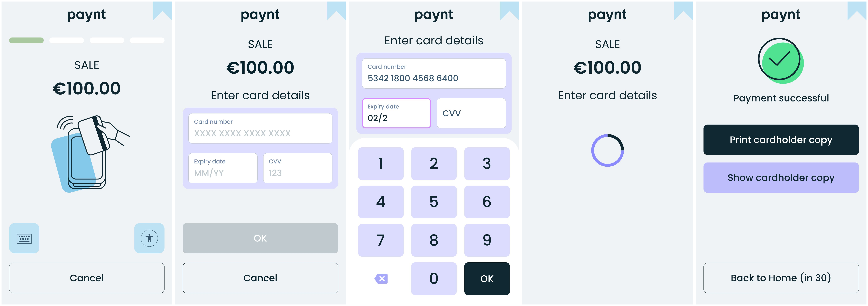Open the keyboard manual entry icon
The image size is (868, 306).
[24, 238]
